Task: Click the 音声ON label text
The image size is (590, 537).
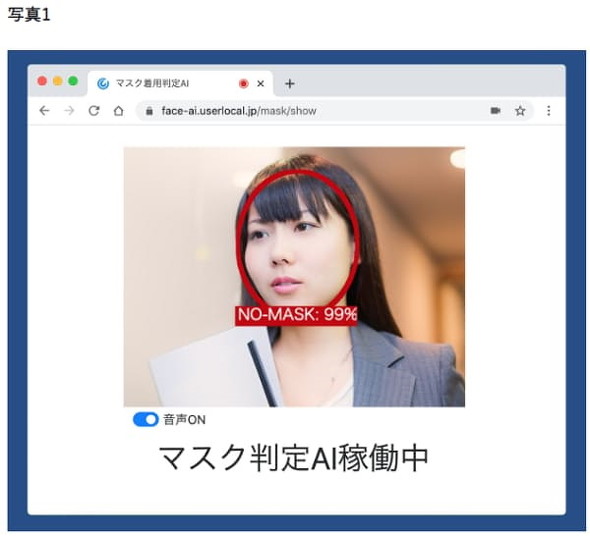Action: coord(184,420)
